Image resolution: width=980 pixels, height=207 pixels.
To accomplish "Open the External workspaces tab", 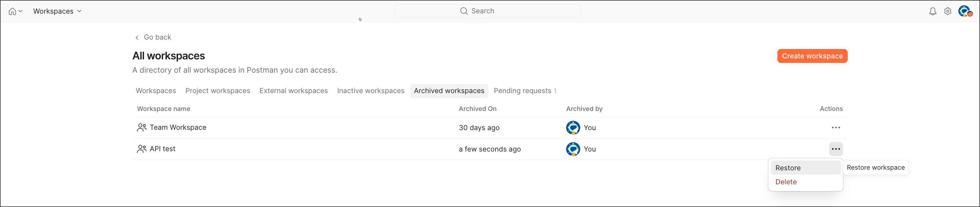I will pos(293,91).
